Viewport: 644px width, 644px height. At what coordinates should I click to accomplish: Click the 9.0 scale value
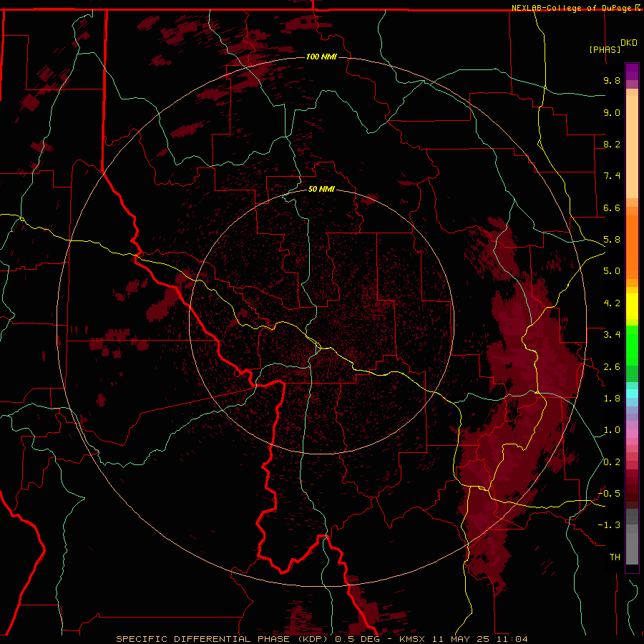coord(612,112)
